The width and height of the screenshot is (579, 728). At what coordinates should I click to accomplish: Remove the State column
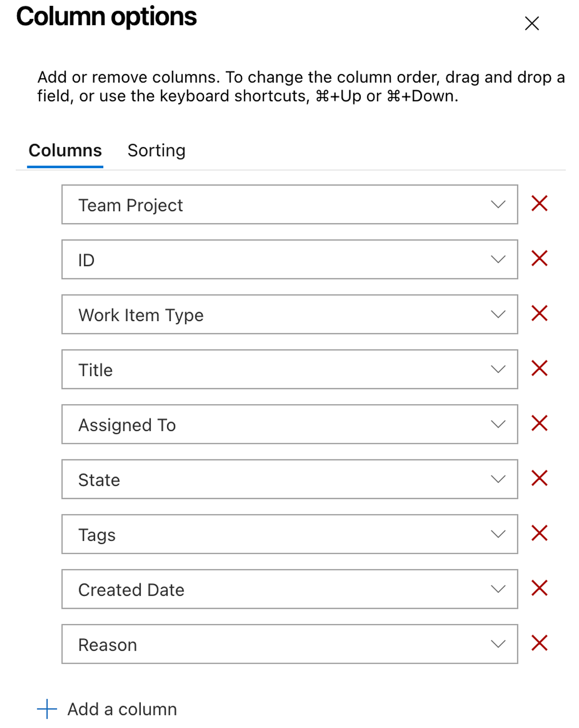click(539, 478)
